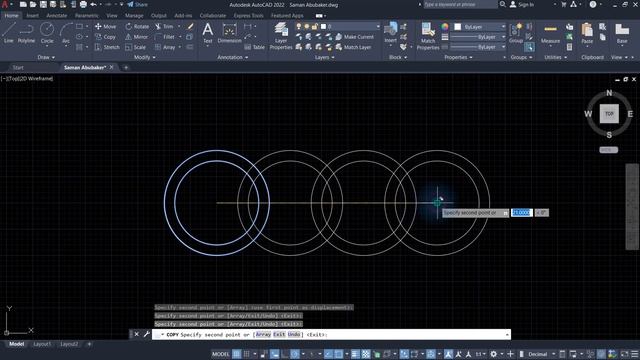The width and height of the screenshot is (640, 360).
Task: Choose the Undo option in command line
Action: 294,334
